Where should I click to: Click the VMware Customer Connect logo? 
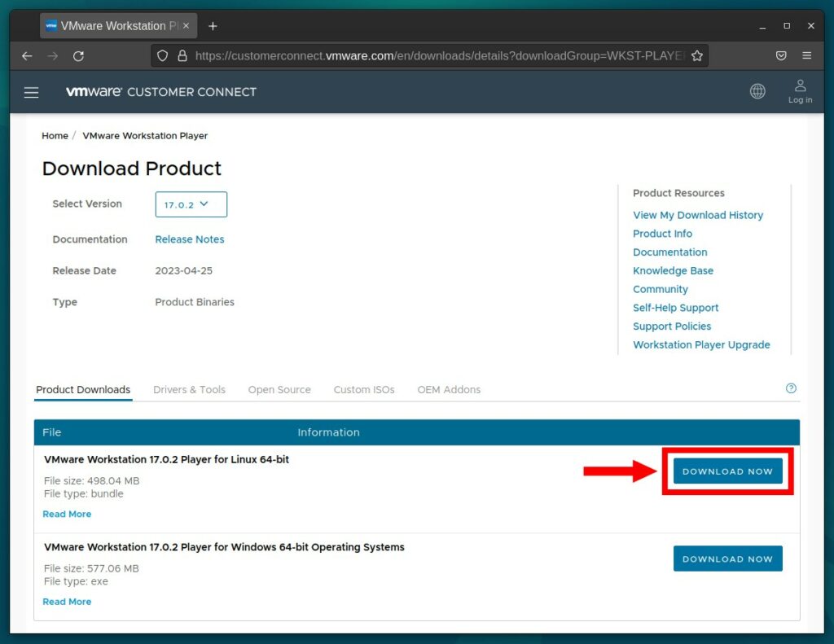coord(161,91)
